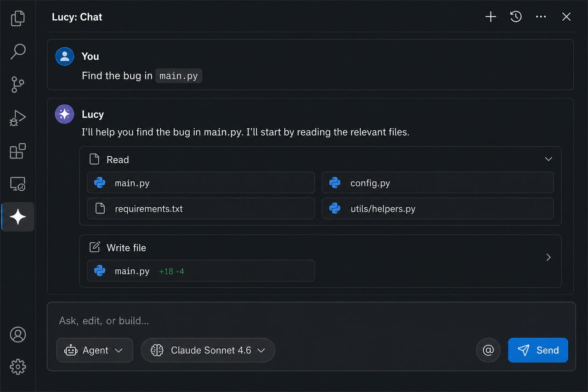This screenshot has width=588, height=392.
Task: Click the @ mention context button
Action: [488, 350]
